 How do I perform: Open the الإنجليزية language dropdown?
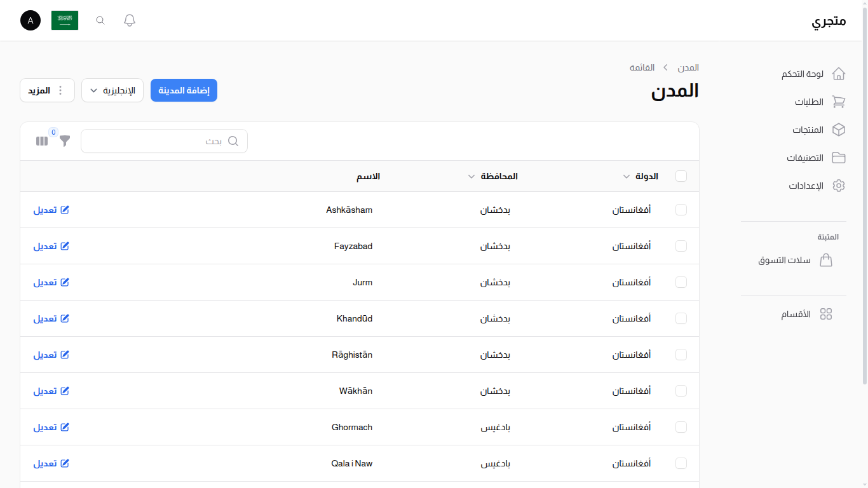click(112, 90)
